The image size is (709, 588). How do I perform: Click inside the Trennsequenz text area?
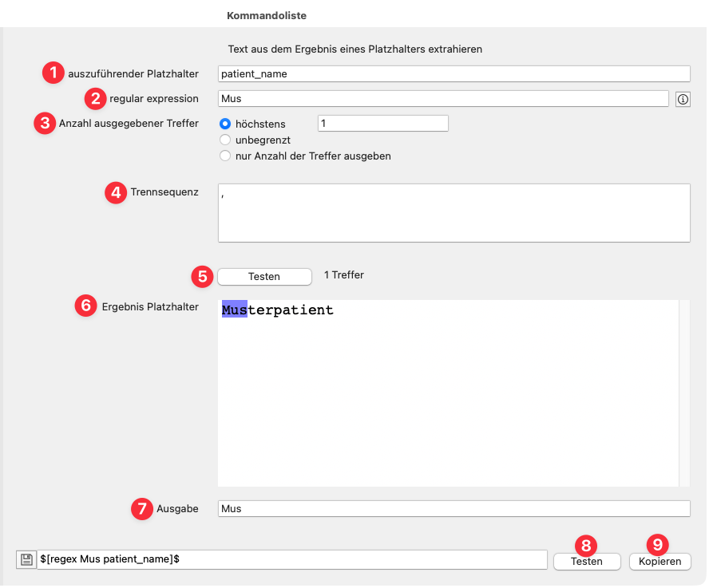point(454,213)
